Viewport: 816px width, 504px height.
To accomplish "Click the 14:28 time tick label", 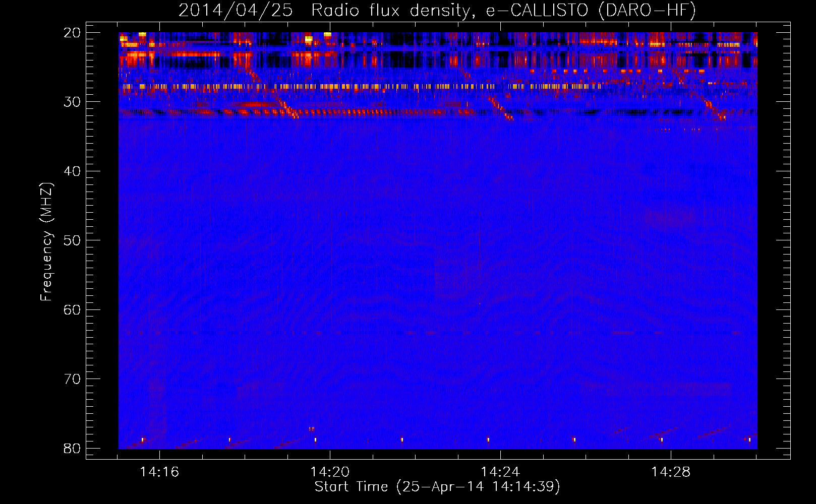I will click(x=671, y=472).
